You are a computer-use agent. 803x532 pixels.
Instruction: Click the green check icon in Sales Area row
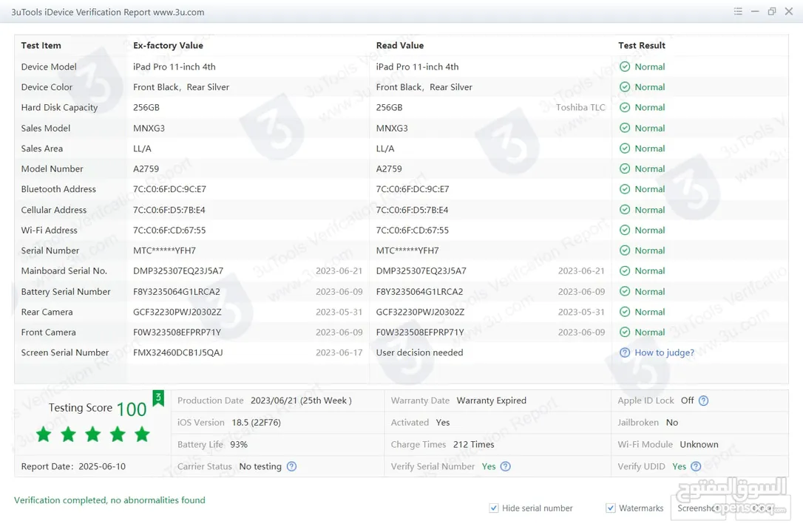point(625,149)
